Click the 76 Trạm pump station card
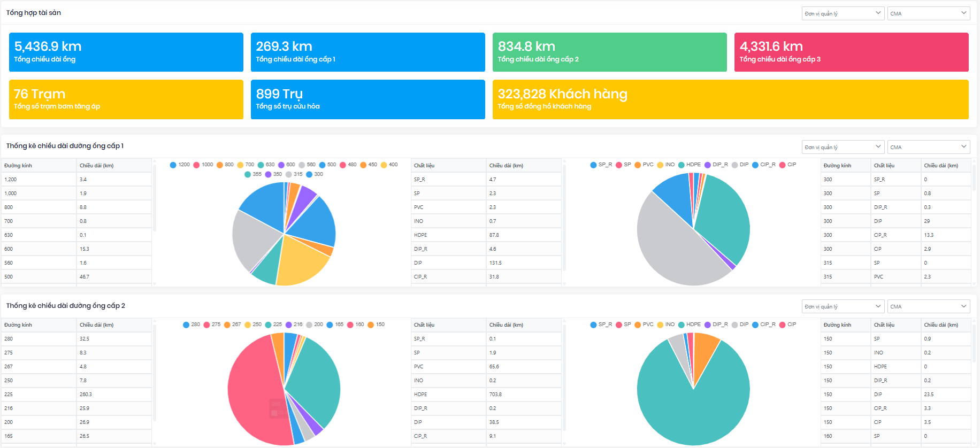Screen dimensions: 980x448 [126, 99]
